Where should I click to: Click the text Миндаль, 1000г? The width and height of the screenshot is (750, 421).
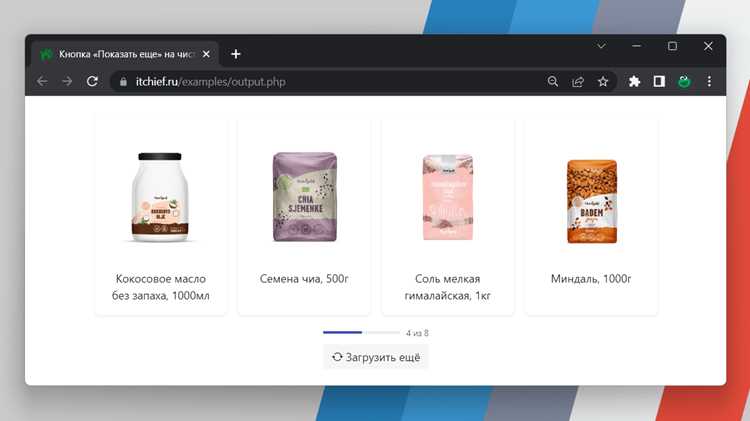point(591,278)
